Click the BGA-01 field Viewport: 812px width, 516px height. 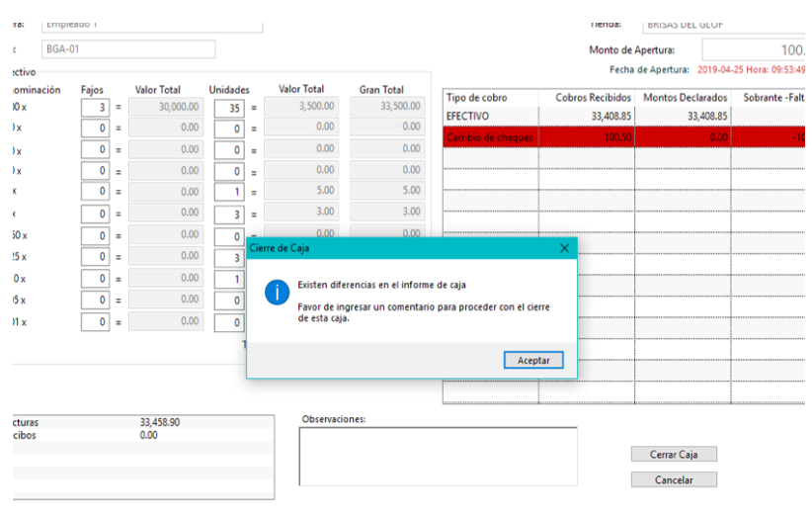click(128, 49)
